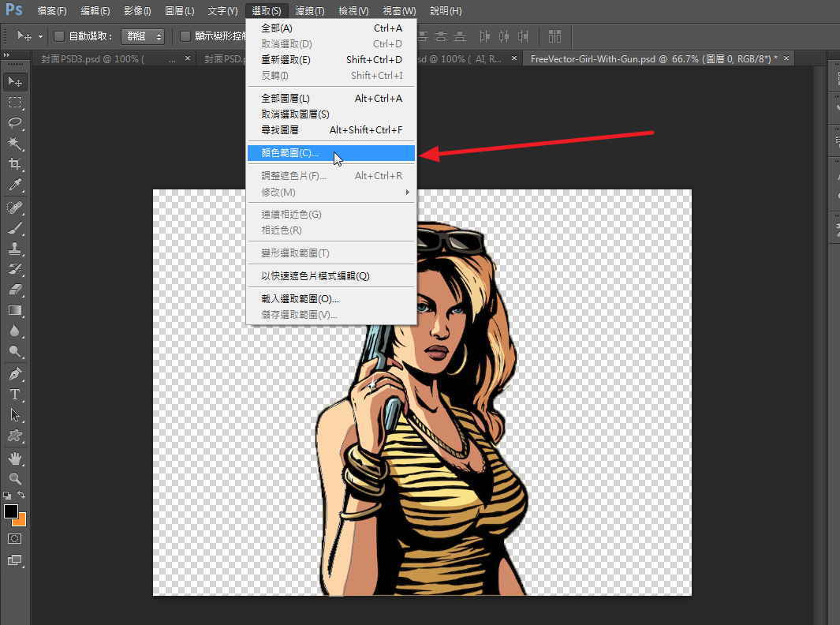Open the 圖層(L) menu
The image size is (840, 625).
[x=180, y=11]
